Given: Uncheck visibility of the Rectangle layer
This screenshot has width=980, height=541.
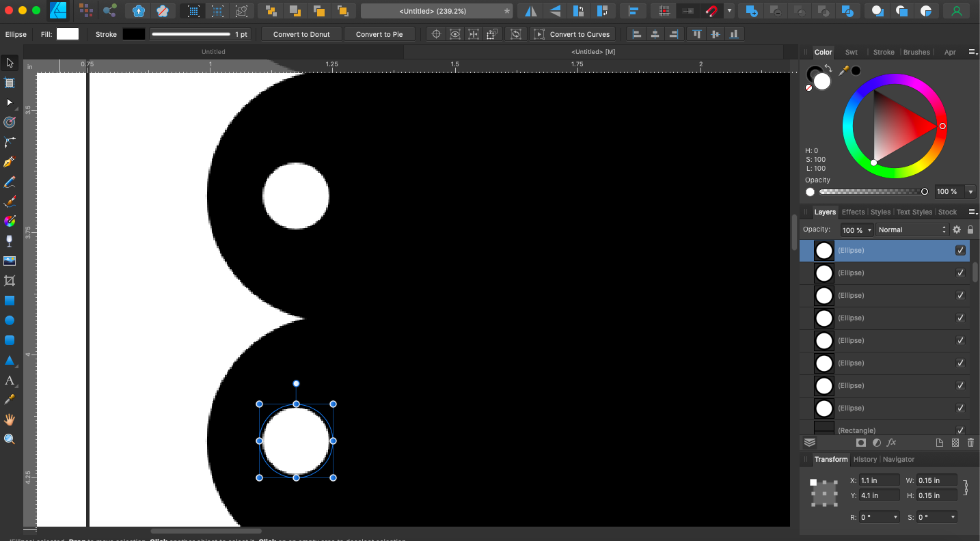Looking at the screenshot, I should (x=960, y=430).
